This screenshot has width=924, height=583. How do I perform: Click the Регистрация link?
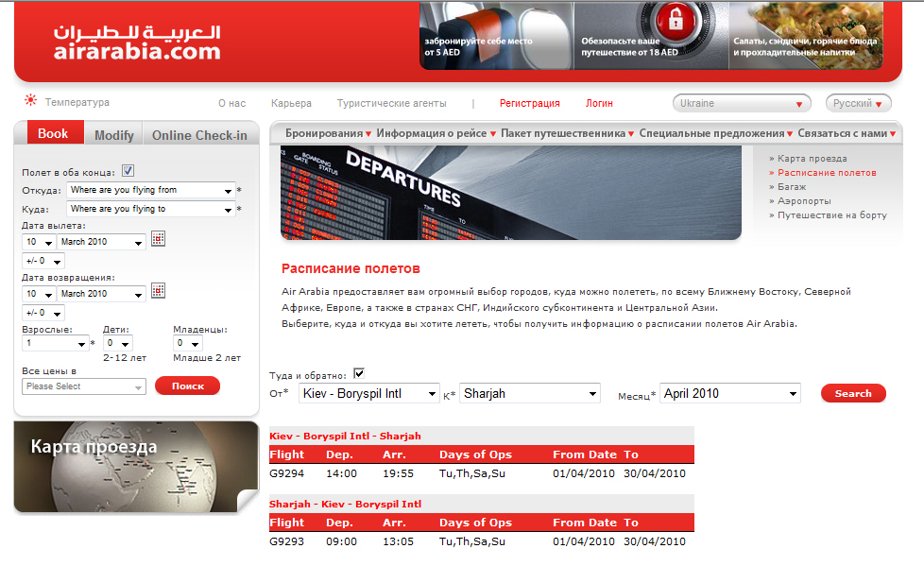(529, 103)
